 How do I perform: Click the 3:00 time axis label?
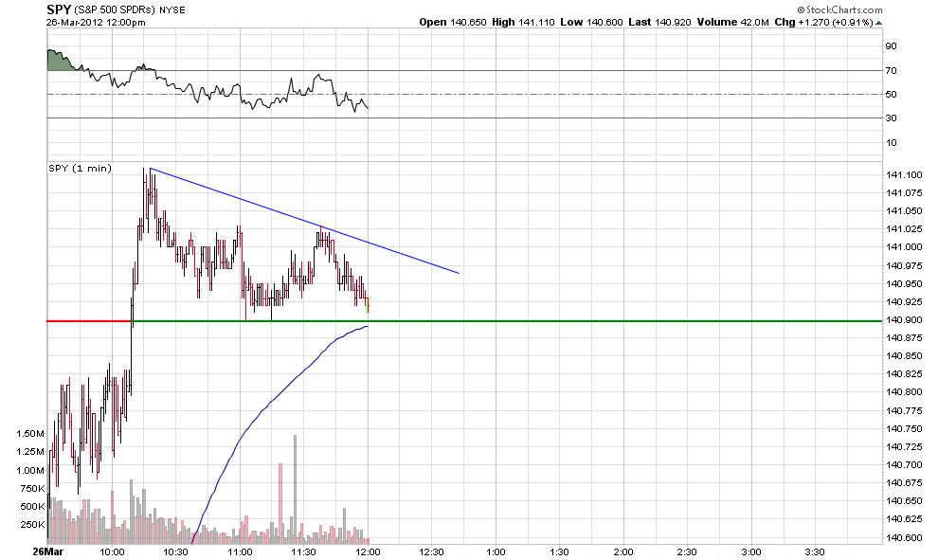pos(751,551)
